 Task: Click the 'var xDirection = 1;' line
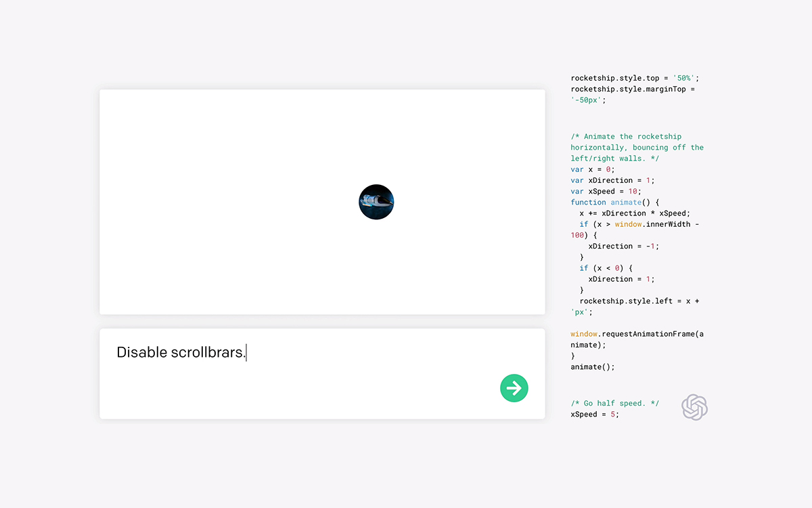tap(612, 180)
